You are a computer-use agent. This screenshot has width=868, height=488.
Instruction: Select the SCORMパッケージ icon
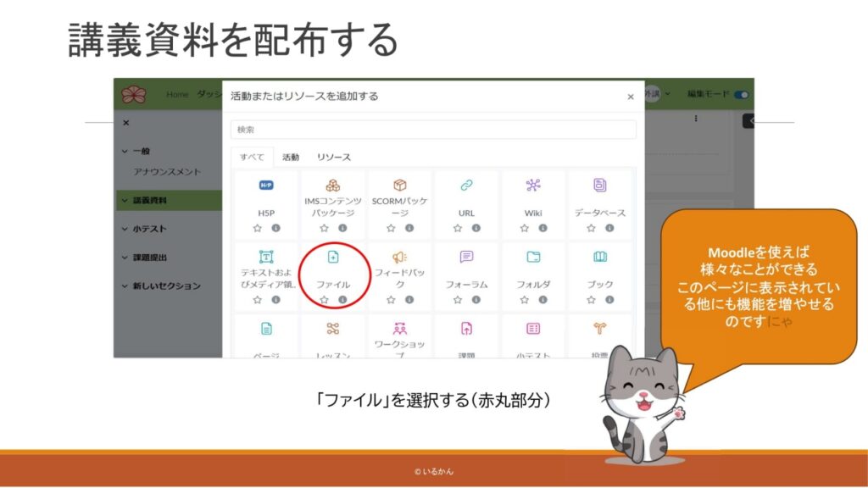pyautogui.click(x=400, y=186)
